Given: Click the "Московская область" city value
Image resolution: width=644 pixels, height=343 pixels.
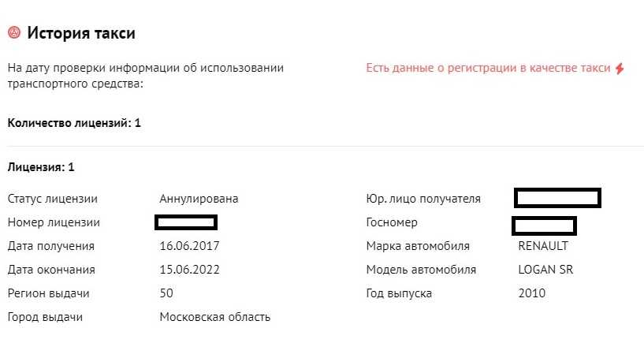Looking at the screenshot, I should pos(215,317).
